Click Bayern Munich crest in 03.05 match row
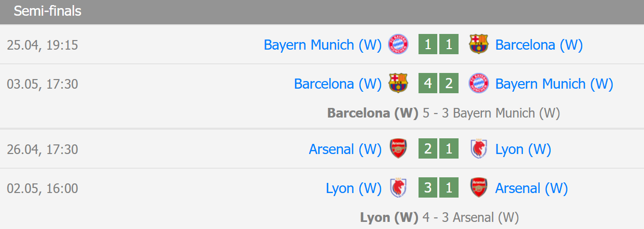Screen dimensions: 644x229 coord(479,84)
